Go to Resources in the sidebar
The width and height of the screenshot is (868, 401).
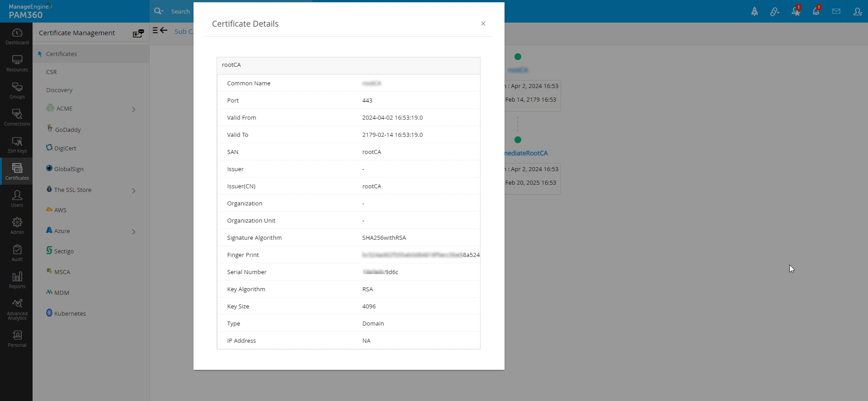click(x=17, y=63)
